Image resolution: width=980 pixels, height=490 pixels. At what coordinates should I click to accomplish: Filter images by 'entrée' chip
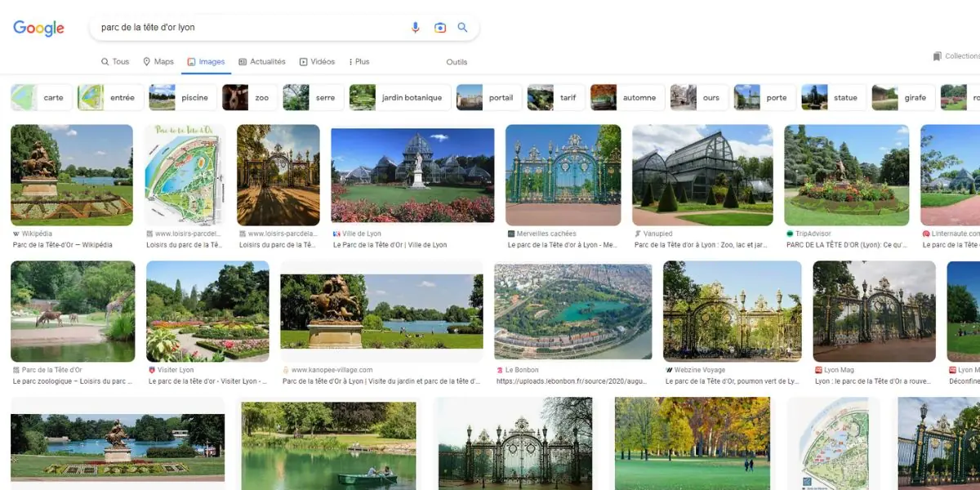coord(110,97)
